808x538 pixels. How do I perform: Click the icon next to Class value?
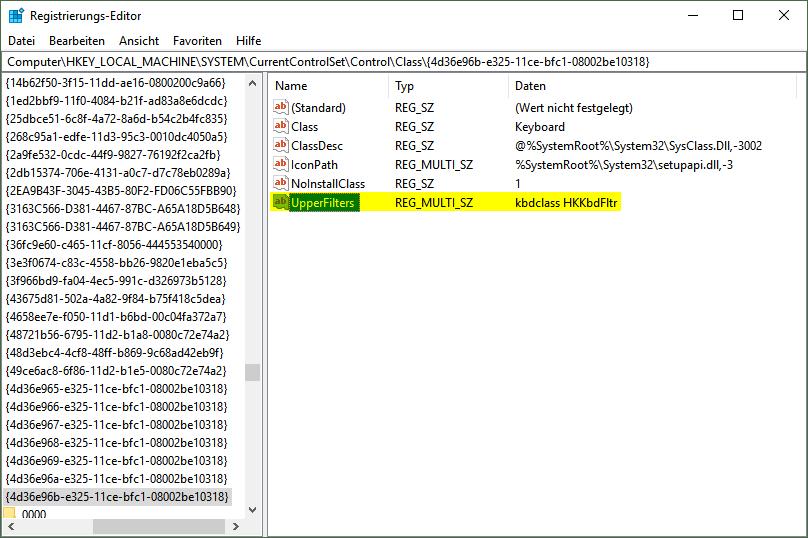[x=281, y=126]
